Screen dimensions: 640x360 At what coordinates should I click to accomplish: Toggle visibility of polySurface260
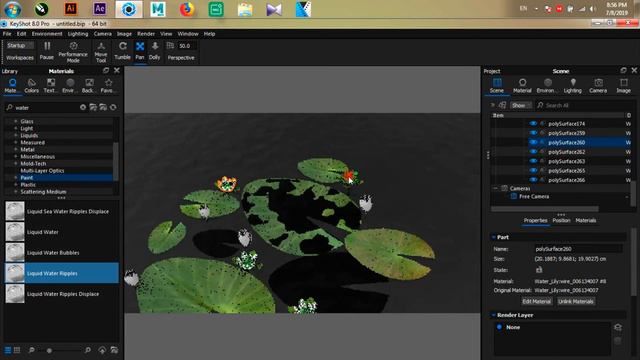[533, 142]
